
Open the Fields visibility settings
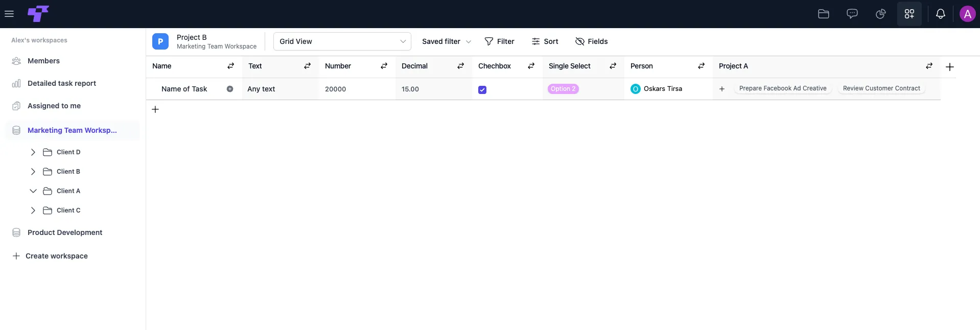coord(591,41)
